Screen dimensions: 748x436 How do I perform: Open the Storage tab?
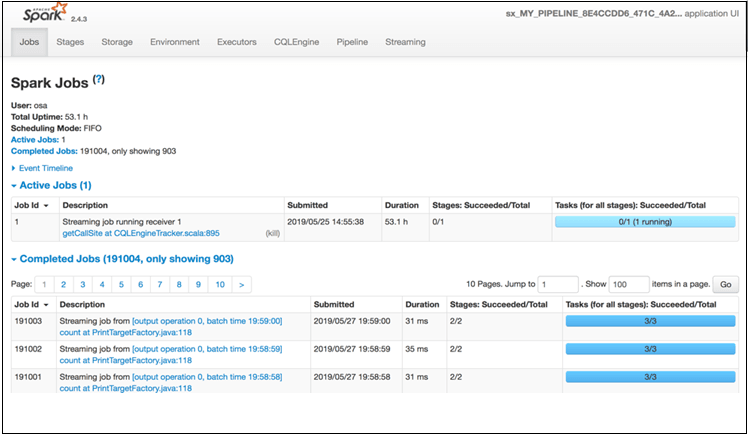[x=117, y=42]
